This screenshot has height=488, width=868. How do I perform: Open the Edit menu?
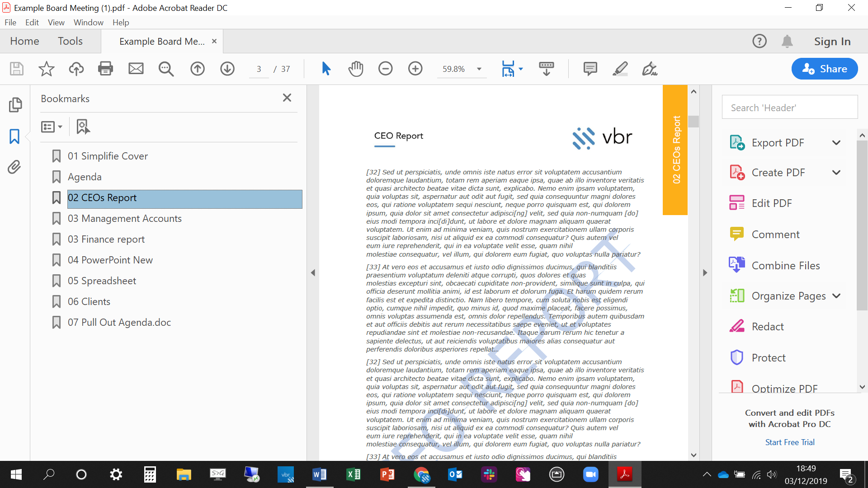[32, 23]
